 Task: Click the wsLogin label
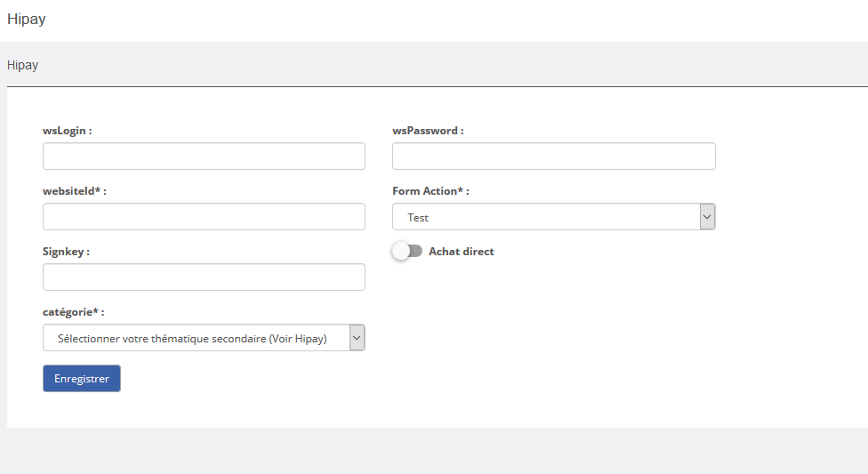(67, 131)
